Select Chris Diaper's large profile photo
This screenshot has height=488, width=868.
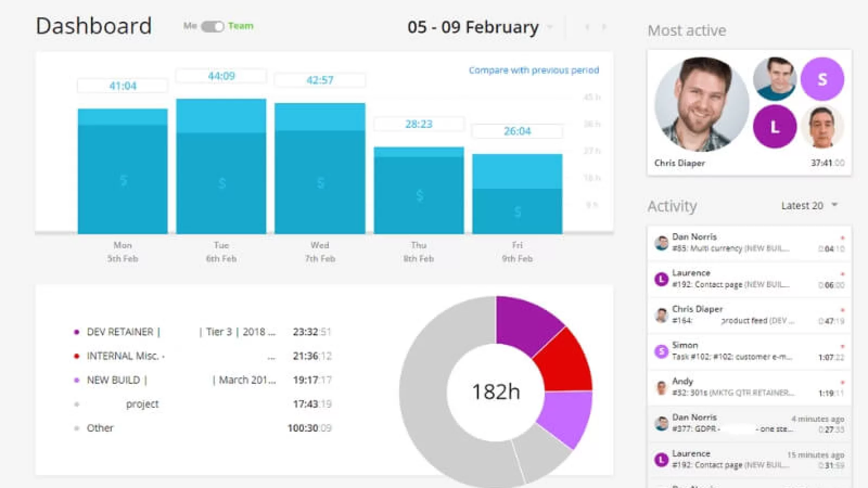pos(701,104)
